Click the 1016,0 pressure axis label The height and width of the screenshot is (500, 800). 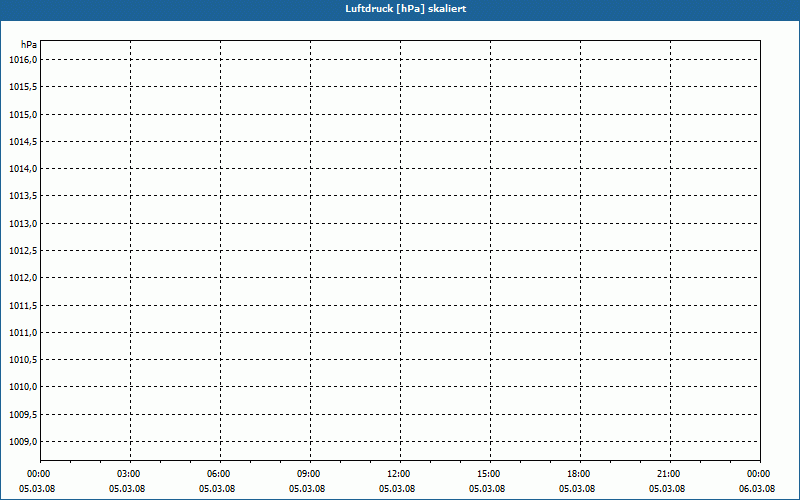tap(23, 60)
